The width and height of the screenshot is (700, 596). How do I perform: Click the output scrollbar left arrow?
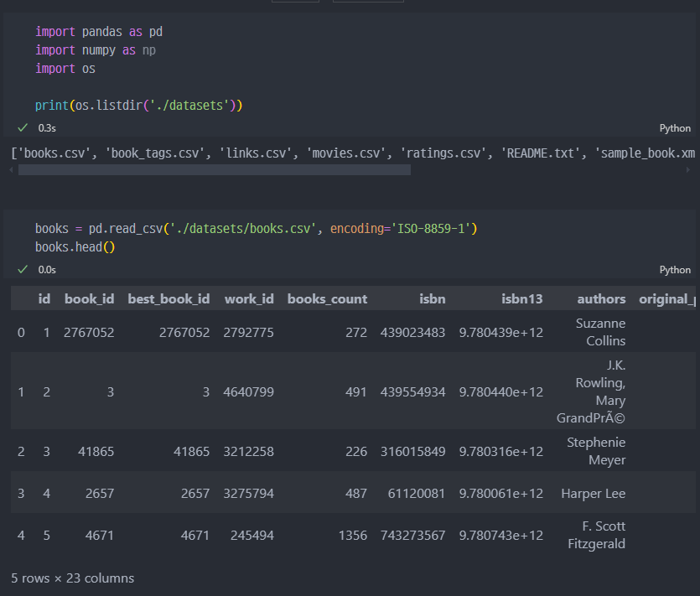tap(11, 169)
